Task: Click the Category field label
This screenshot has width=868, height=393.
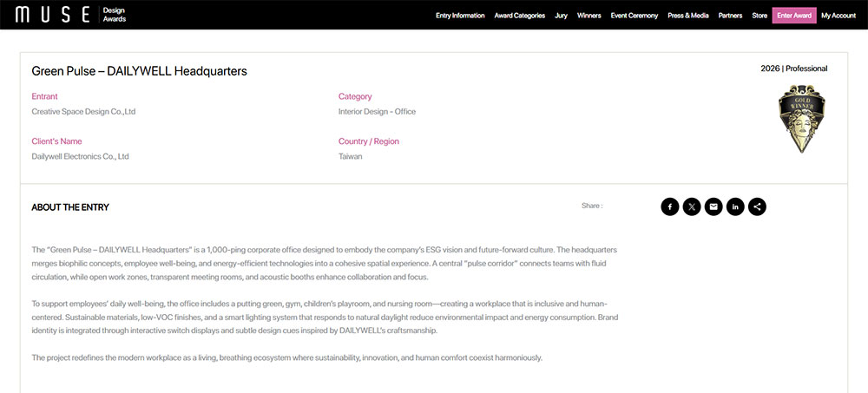Action: [x=355, y=96]
